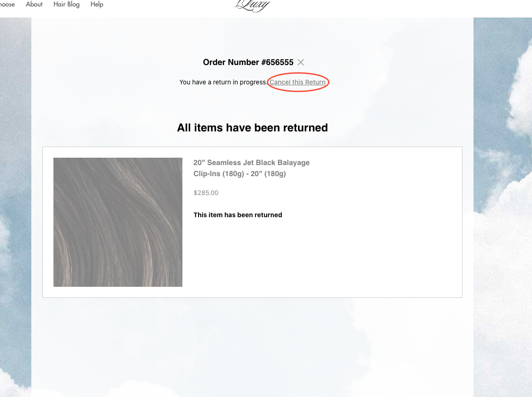532x397 pixels.
Task: Select the All items have been returned heading
Action: pyautogui.click(x=252, y=128)
